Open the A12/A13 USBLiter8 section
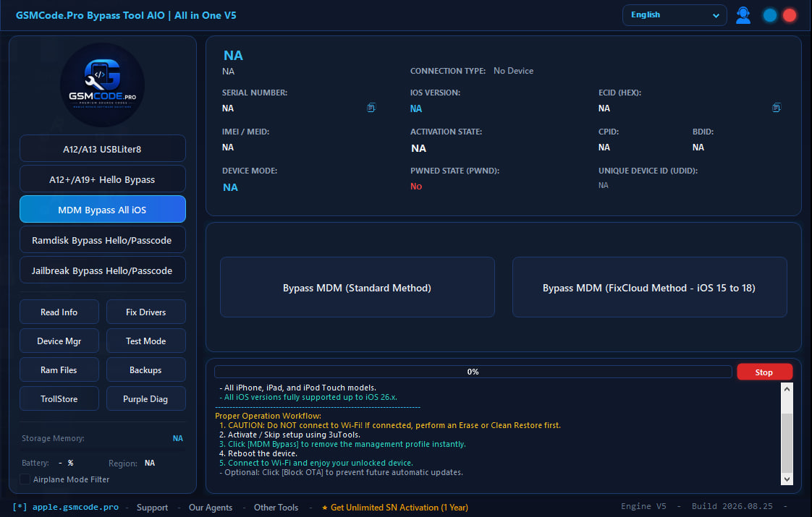 tap(103, 149)
